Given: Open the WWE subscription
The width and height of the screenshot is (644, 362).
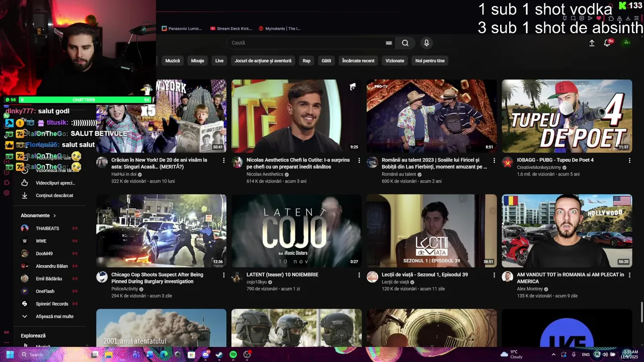Looking at the screenshot, I should pyautogui.click(x=49, y=241).
